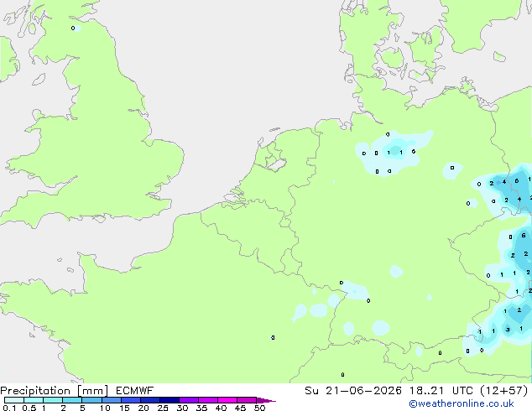
Task: Click the legend's pointed arrow end past 50
Action: pos(266,400)
